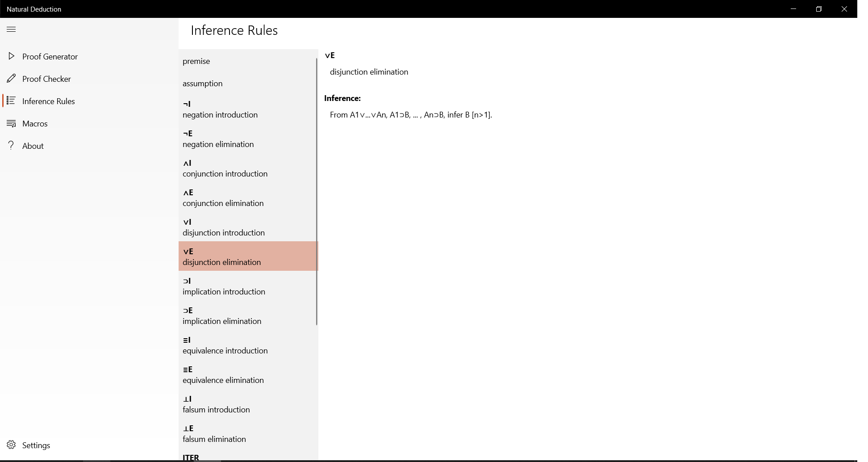Click the Inference Rules list icon
The image size is (868, 462).
(x=11, y=101)
